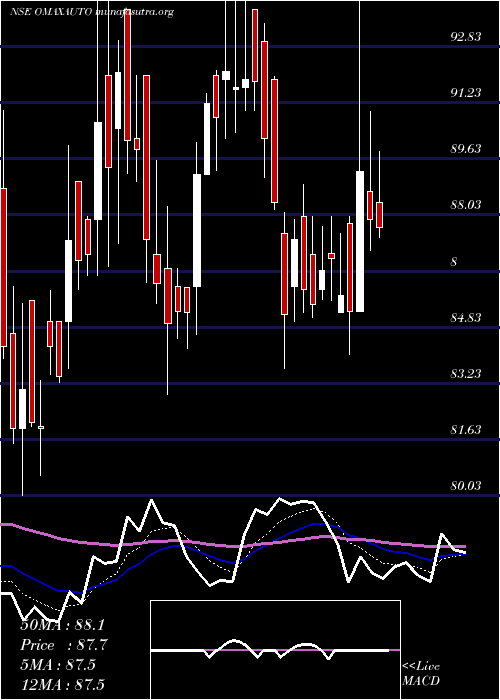Click the 12MA : 87.5 readout
This screenshot has height=700, width=500.
(62, 685)
